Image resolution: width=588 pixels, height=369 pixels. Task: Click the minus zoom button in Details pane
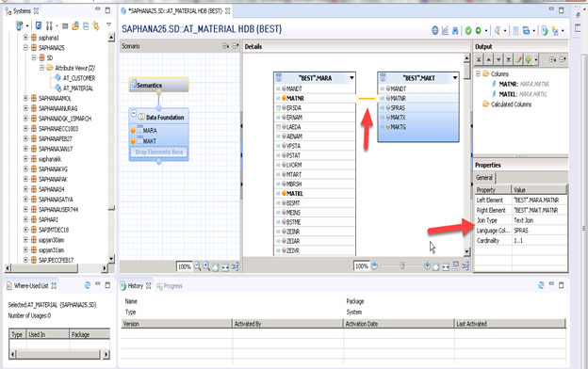pos(374,265)
